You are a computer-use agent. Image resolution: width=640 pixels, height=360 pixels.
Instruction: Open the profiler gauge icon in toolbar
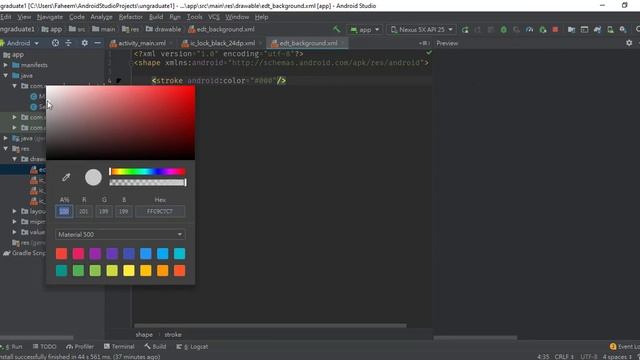tap(529, 29)
